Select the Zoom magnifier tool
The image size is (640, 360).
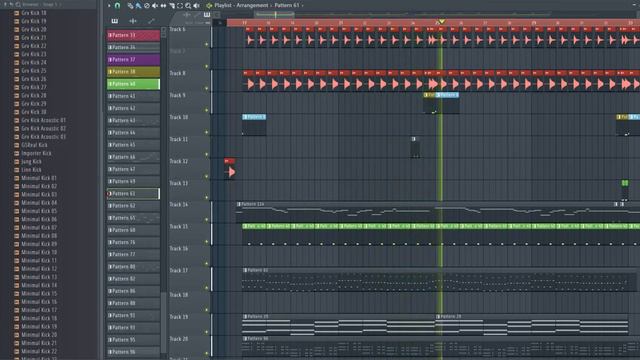tap(188, 6)
